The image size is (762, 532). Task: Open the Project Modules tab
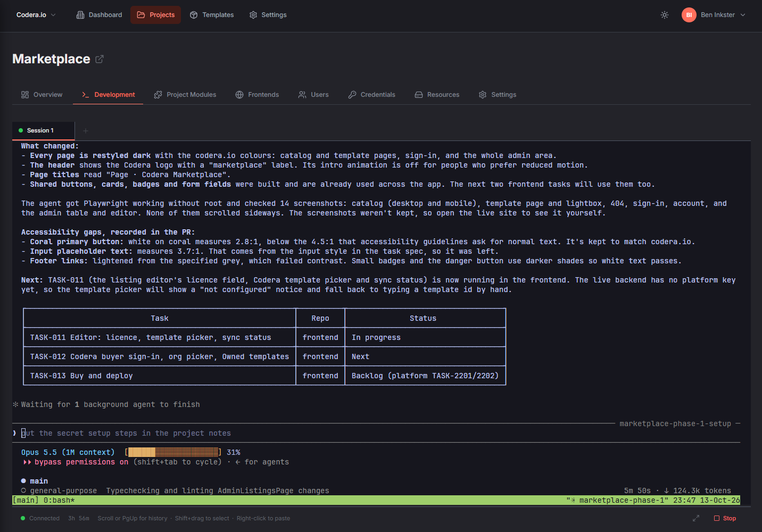point(185,95)
